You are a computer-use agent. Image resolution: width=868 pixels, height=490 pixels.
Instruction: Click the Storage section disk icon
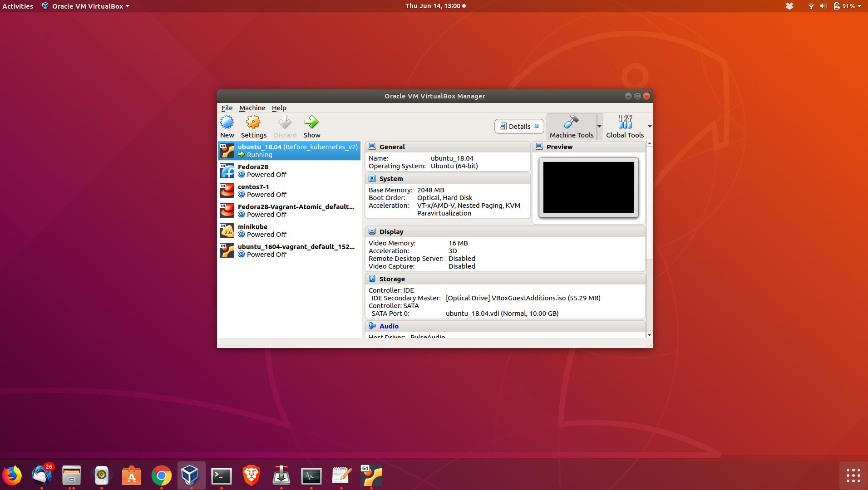pyautogui.click(x=372, y=279)
